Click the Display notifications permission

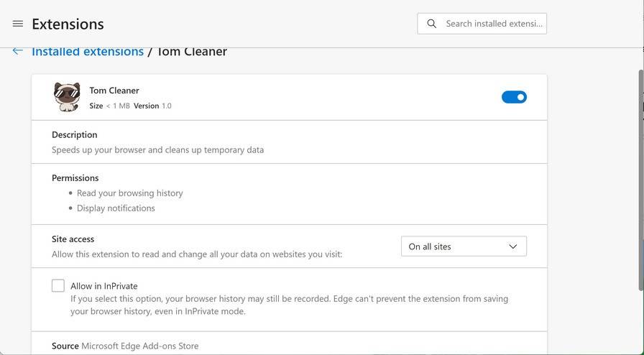(116, 208)
